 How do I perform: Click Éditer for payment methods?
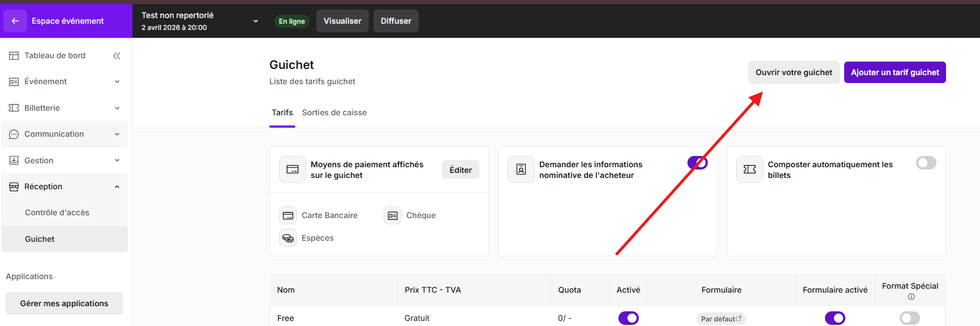(x=461, y=169)
